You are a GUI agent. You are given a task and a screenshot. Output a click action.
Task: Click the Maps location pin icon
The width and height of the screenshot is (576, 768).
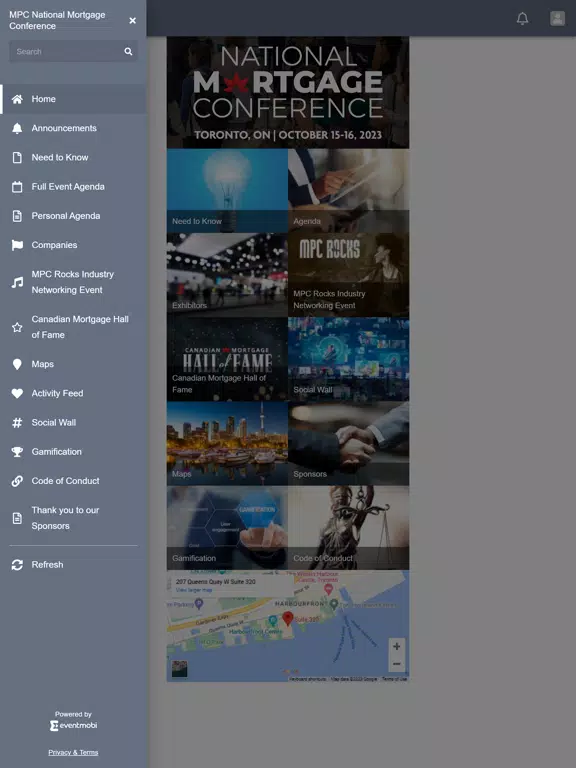(x=17, y=364)
